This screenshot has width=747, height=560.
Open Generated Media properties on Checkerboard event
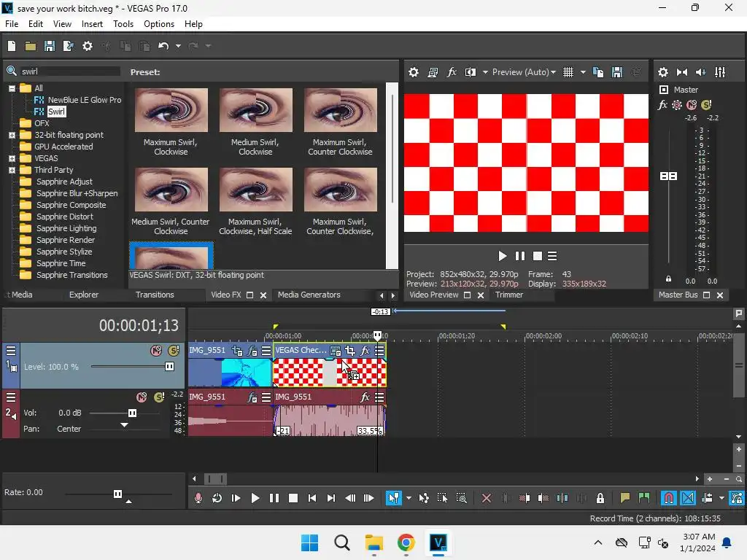336,351
